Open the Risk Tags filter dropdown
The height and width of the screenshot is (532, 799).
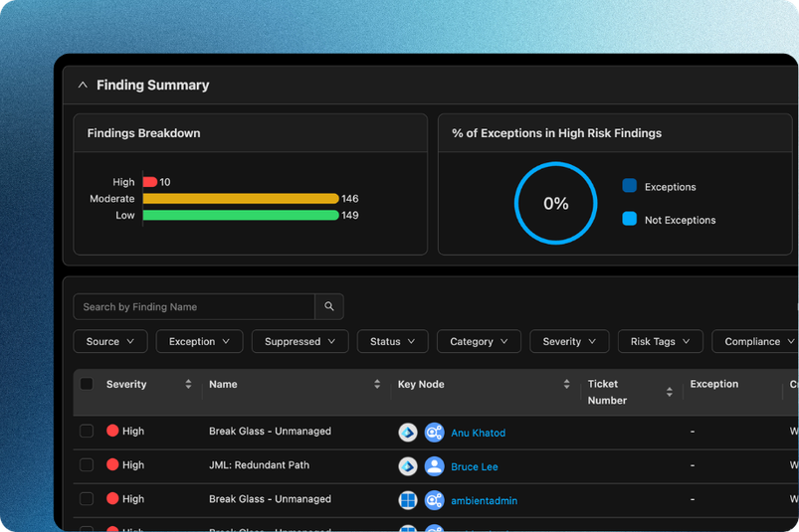[x=660, y=342]
